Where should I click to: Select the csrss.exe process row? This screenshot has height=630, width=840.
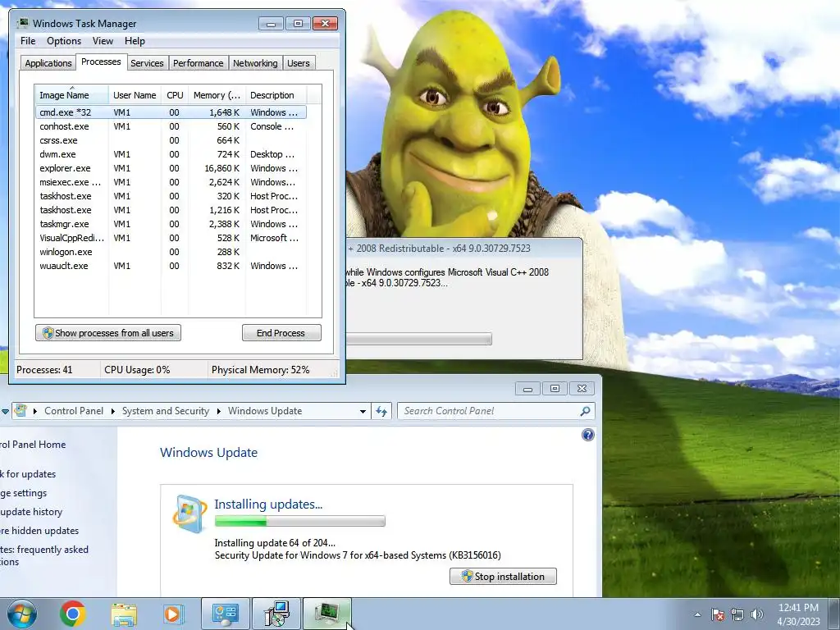coord(171,140)
